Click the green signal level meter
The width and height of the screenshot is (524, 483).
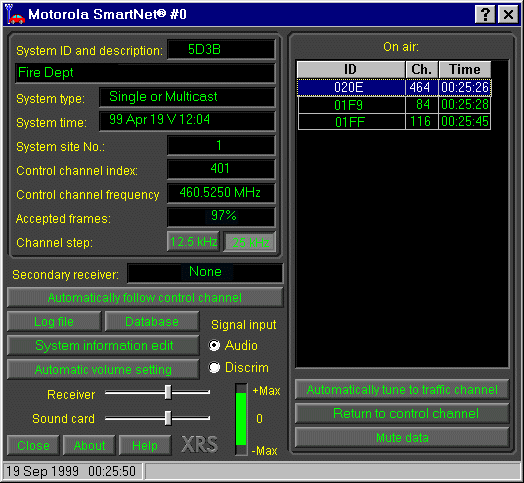pos(241,419)
